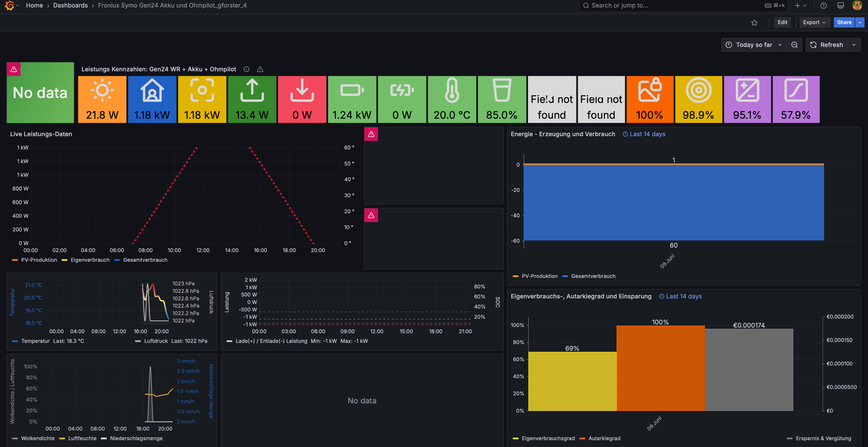
Task: Click the blue Share button
Action: (x=844, y=22)
